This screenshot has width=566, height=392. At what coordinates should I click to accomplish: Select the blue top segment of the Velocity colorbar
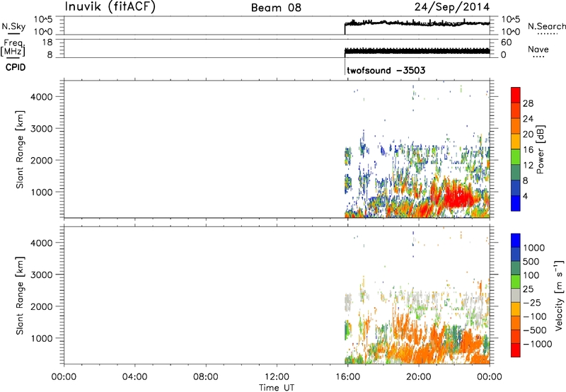pyautogui.click(x=516, y=241)
